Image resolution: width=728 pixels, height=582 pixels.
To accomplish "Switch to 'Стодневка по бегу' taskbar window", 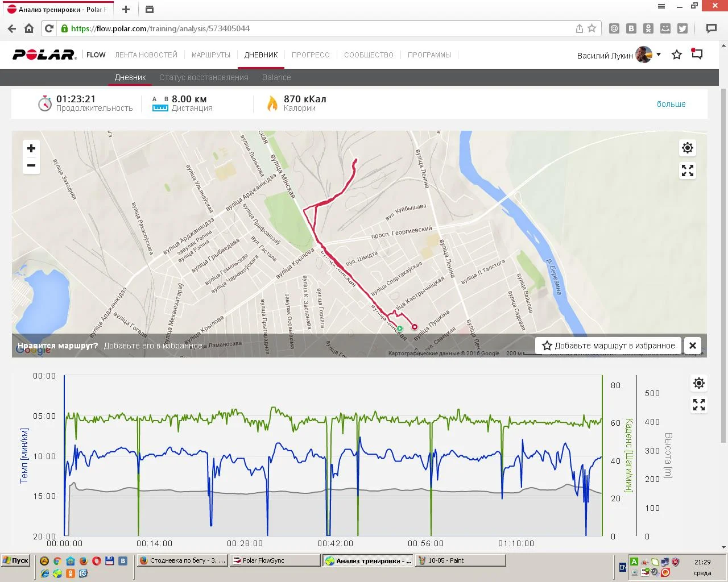I will click(x=183, y=560).
